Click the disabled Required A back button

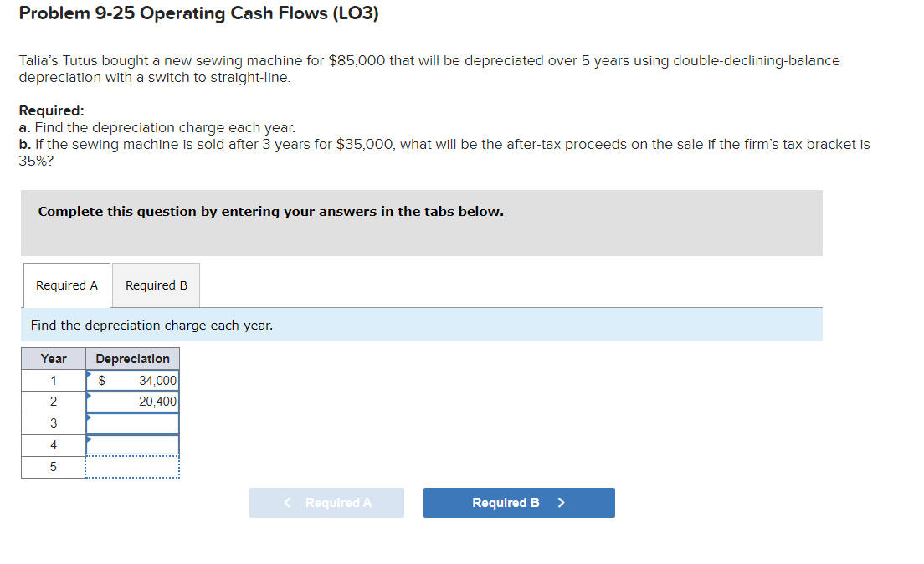(326, 502)
